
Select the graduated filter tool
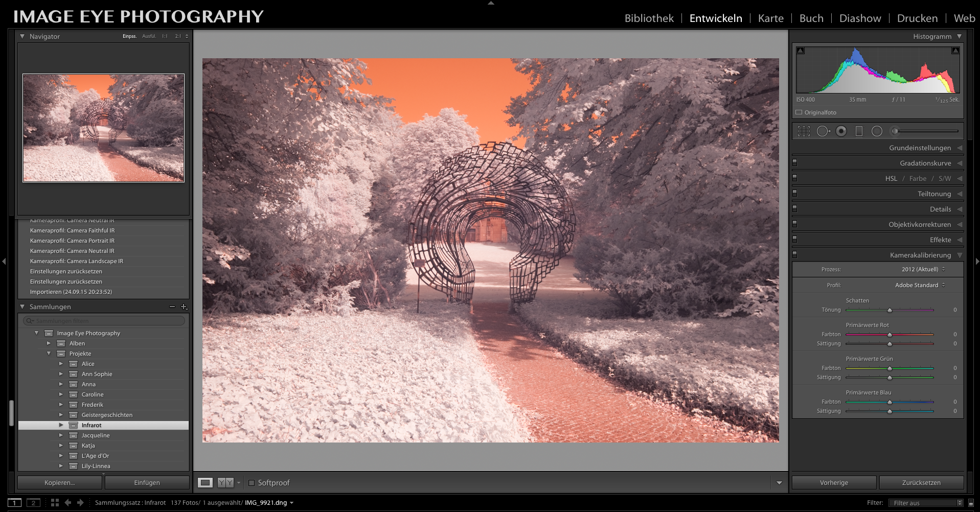click(x=859, y=131)
